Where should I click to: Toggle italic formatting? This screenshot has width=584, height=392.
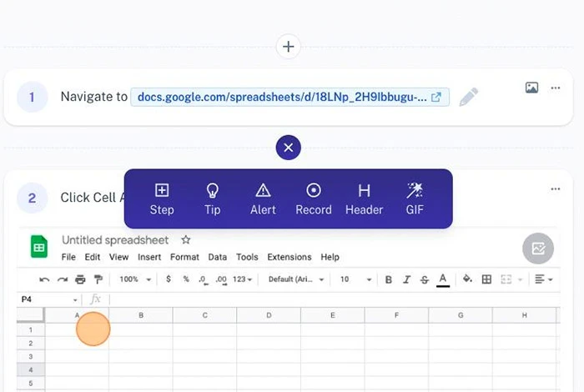pos(406,279)
